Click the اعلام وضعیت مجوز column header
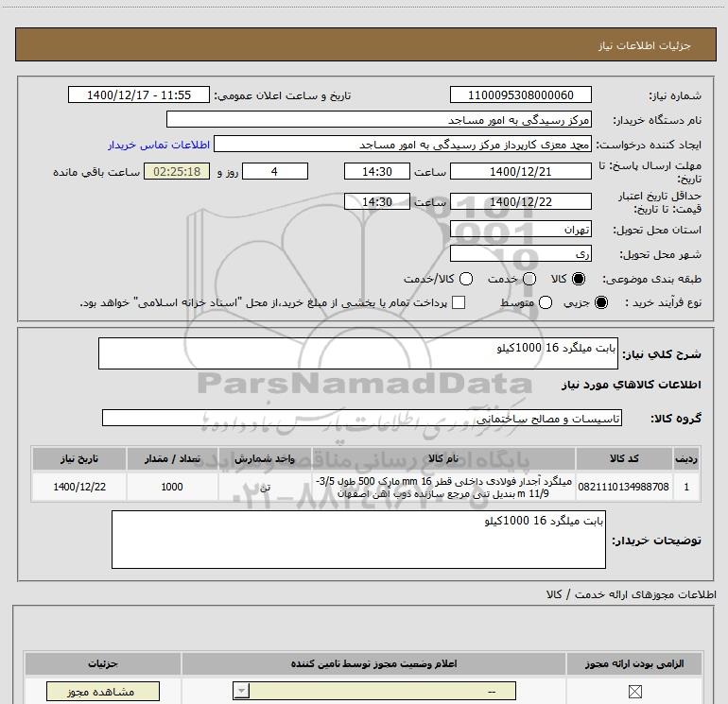The image size is (728, 704). click(x=373, y=663)
